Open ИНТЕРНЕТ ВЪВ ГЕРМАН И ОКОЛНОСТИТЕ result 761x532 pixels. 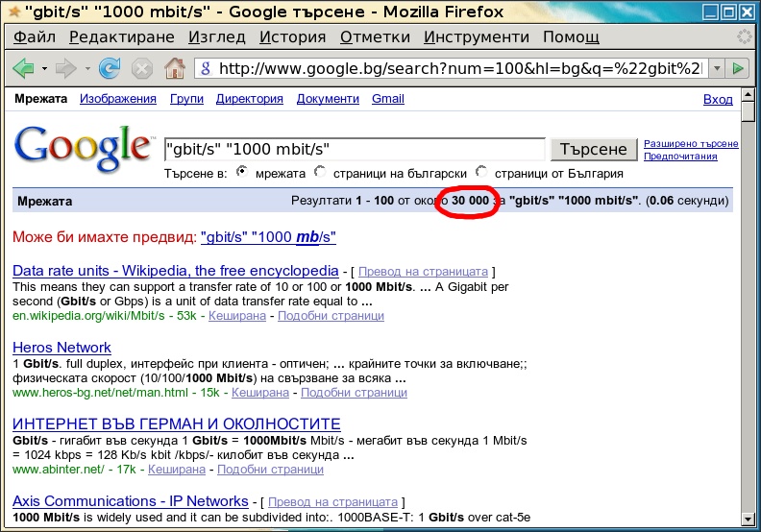click(x=176, y=423)
